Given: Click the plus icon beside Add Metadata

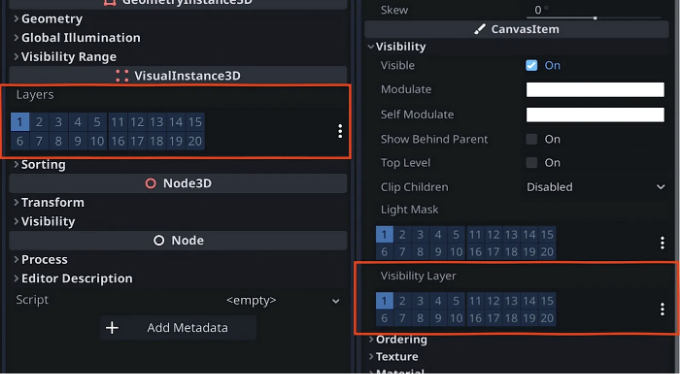Looking at the screenshot, I should (112, 328).
